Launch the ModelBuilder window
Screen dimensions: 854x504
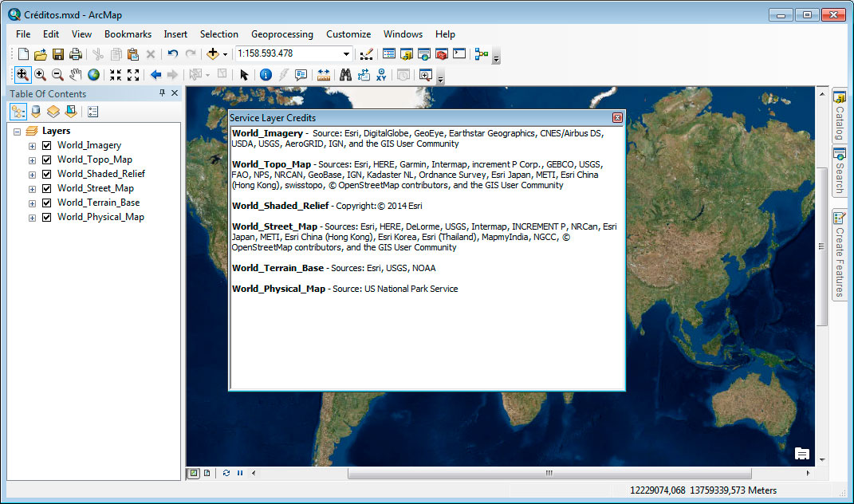click(482, 54)
